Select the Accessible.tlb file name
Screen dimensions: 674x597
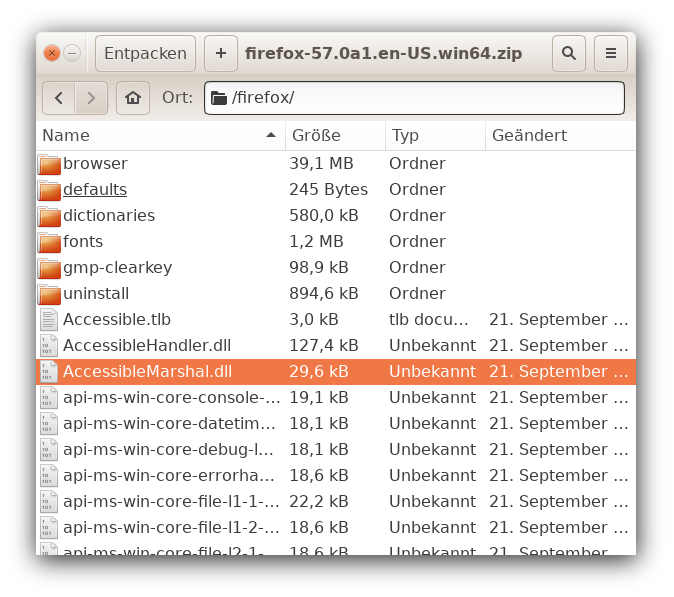[117, 320]
